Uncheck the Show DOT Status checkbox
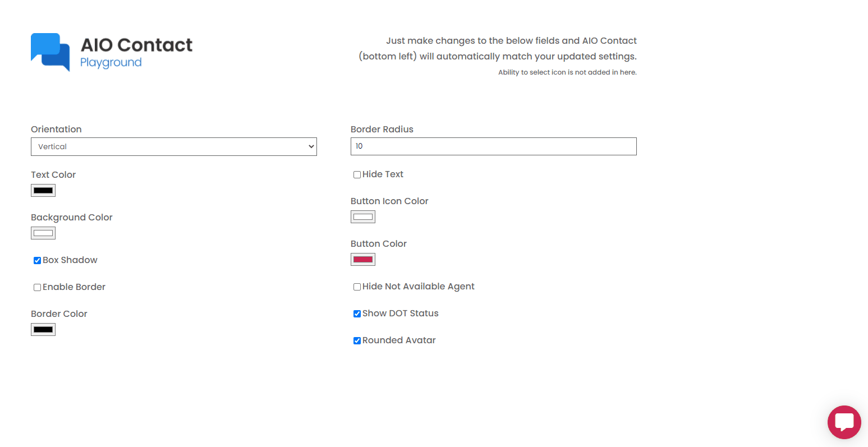This screenshot has height=447, width=868. click(357, 314)
